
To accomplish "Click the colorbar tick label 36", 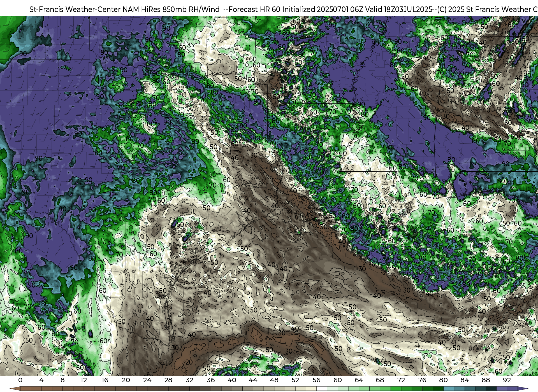I will point(211,380).
